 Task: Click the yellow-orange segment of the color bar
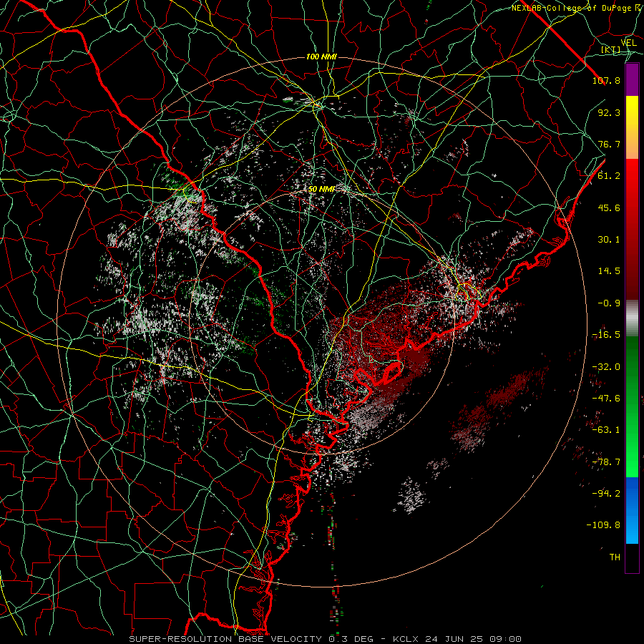632,127
